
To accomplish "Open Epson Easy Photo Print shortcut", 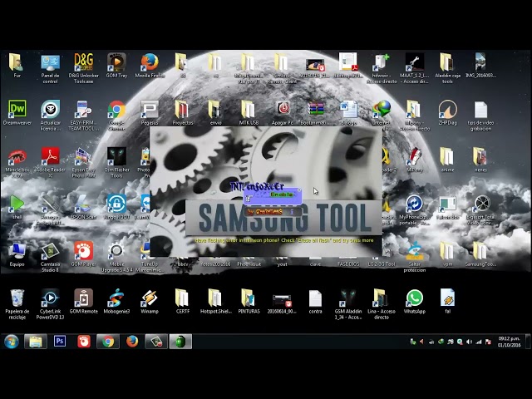I will (83, 162).
